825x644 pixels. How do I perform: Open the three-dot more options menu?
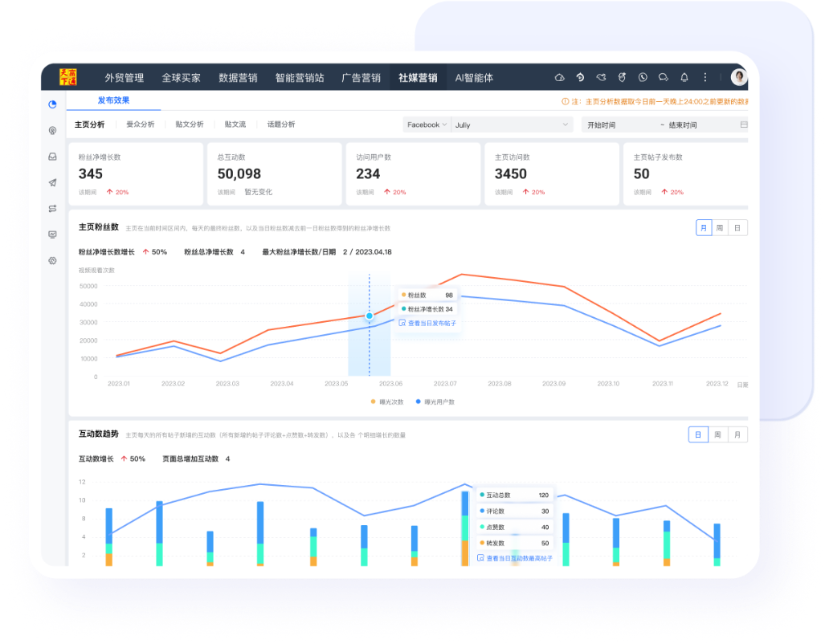(705, 78)
